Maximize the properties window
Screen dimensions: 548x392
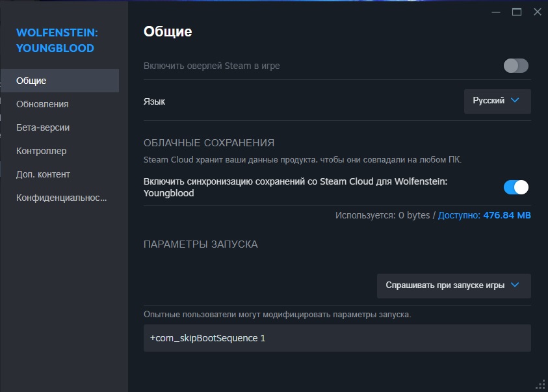click(x=517, y=12)
